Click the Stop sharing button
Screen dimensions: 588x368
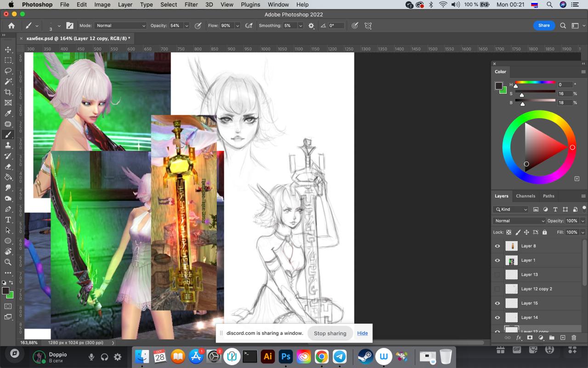coord(330,333)
